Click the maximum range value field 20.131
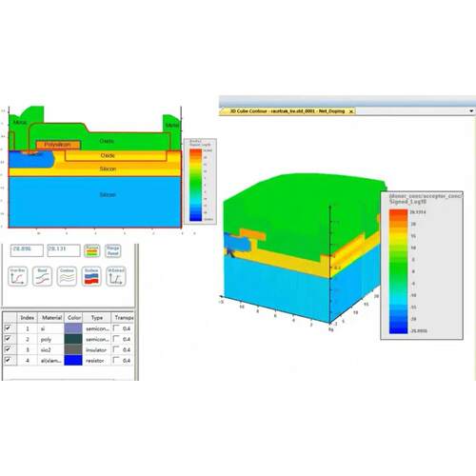The width and height of the screenshot is (476, 476). (x=64, y=250)
